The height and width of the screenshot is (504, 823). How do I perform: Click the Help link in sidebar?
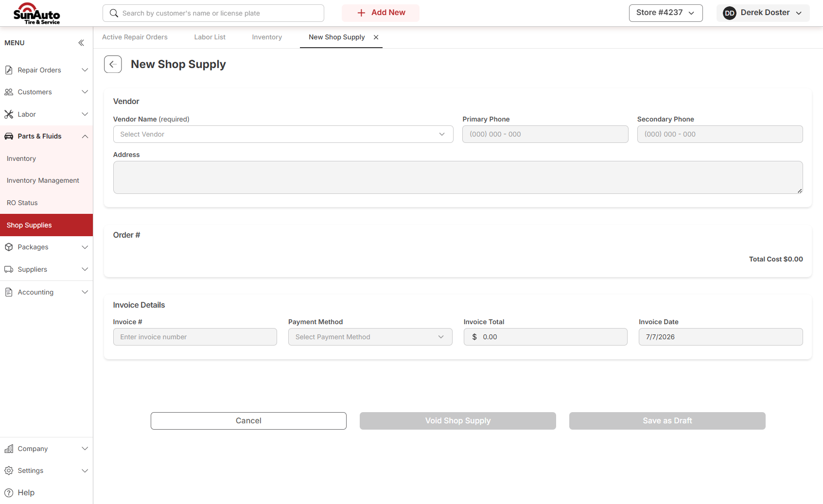26,493
